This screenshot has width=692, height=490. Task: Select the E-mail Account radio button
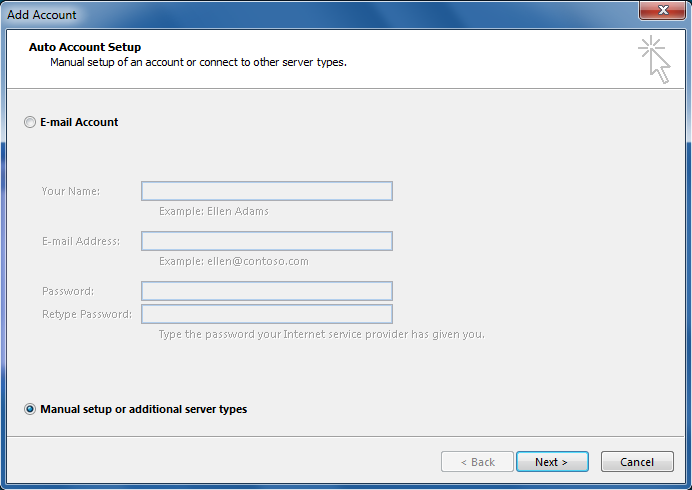[x=30, y=122]
